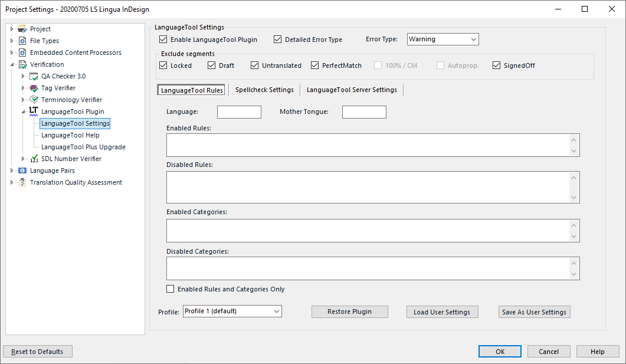Maximize the Project Settings window
This screenshot has height=364, width=626.
[585, 9]
